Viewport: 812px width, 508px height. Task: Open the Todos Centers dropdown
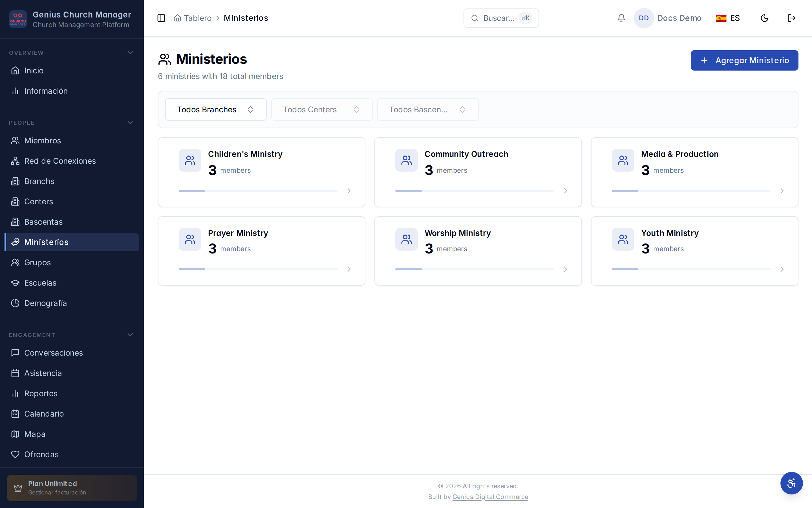[x=321, y=110]
